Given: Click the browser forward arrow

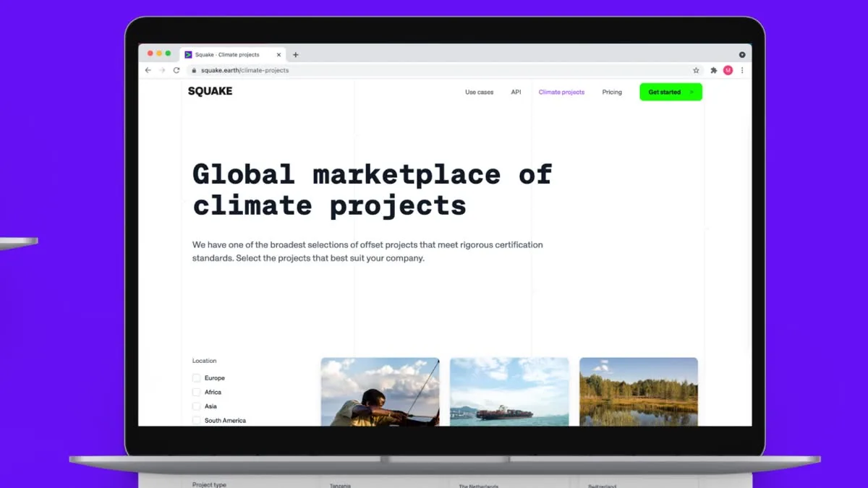Looking at the screenshot, I should (162, 70).
